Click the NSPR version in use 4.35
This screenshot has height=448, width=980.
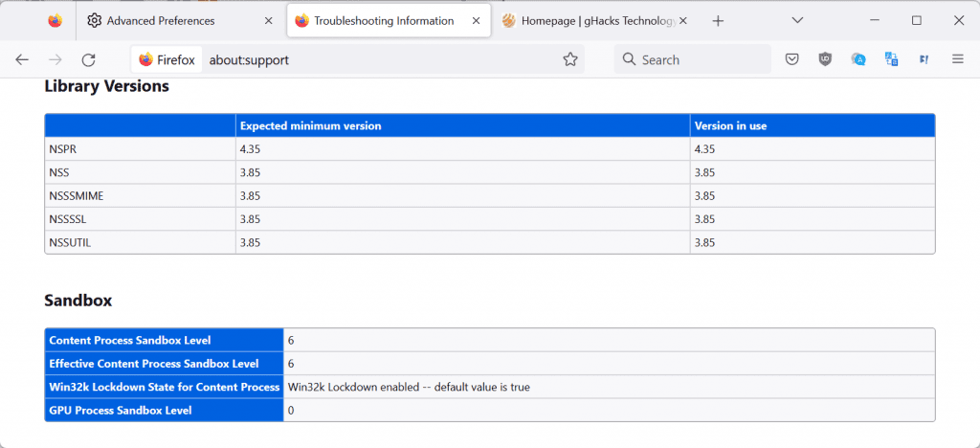coord(704,149)
